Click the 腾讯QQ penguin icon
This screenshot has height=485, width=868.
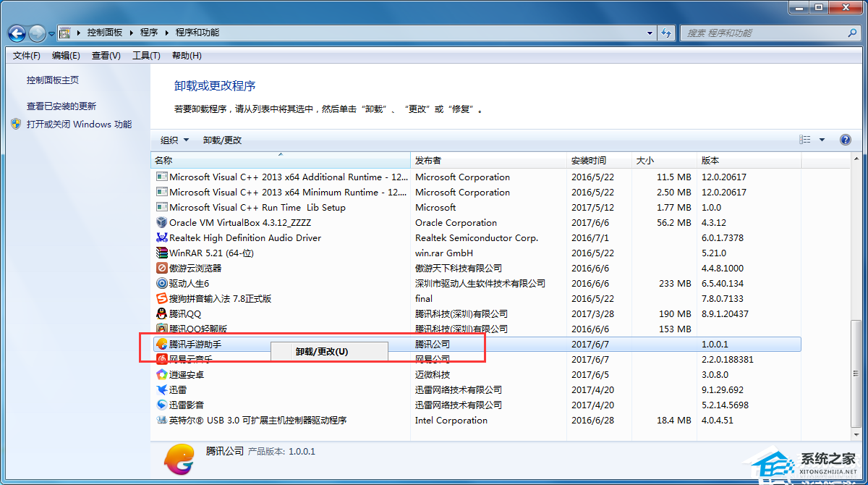(x=162, y=314)
